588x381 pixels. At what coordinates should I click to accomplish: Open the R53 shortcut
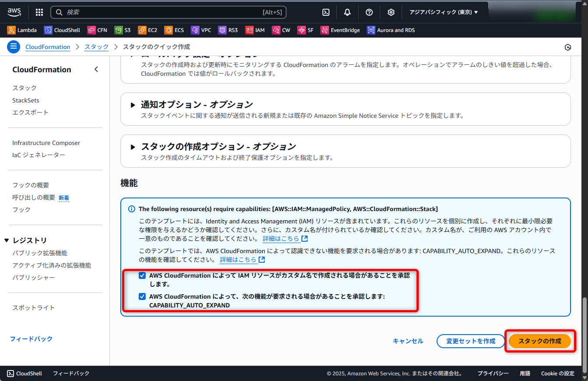[x=228, y=30]
